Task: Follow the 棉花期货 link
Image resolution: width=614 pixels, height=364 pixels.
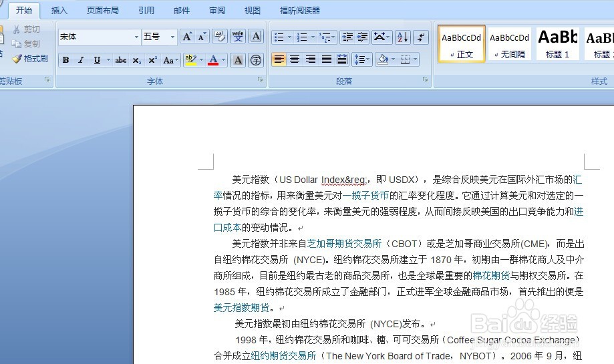Action: point(491,276)
